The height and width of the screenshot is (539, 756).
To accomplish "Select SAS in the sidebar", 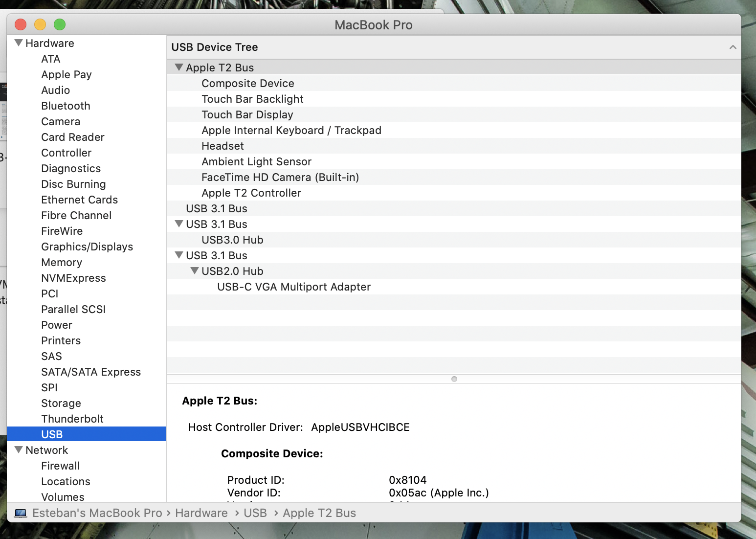I will tap(52, 356).
